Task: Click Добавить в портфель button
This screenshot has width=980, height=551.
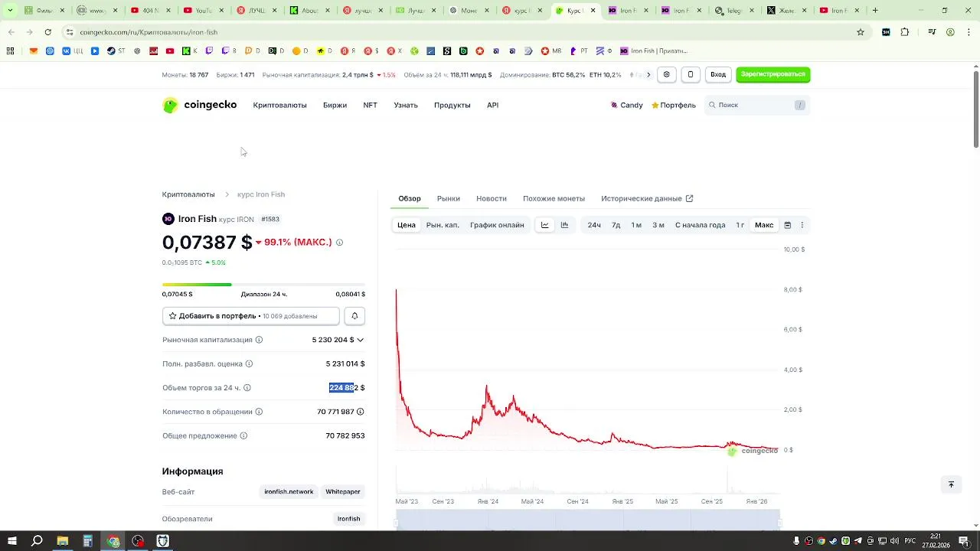Action: pos(250,316)
